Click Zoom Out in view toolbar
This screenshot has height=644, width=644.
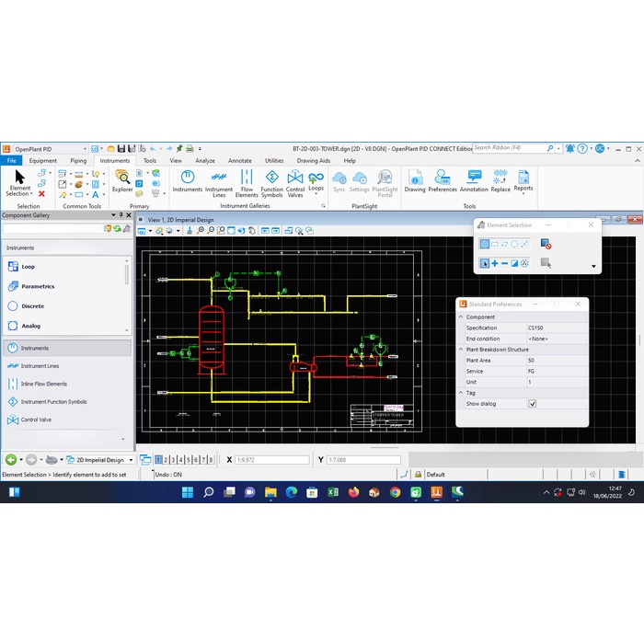click(x=211, y=231)
